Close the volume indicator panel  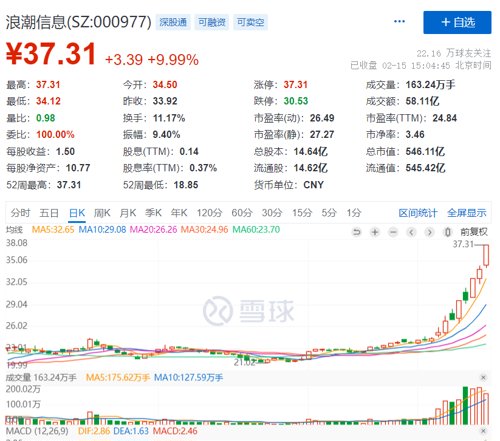(483, 378)
